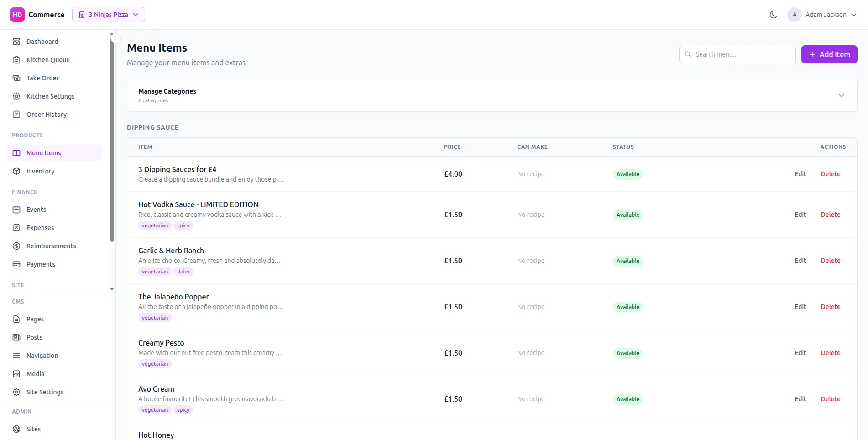Click the Inventory box icon

click(x=16, y=171)
